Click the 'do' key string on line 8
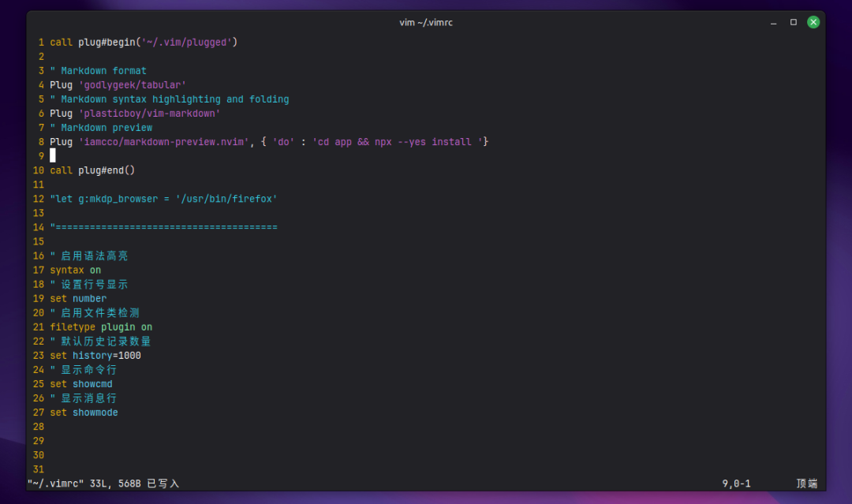This screenshot has height=504, width=852. pyautogui.click(x=283, y=142)
